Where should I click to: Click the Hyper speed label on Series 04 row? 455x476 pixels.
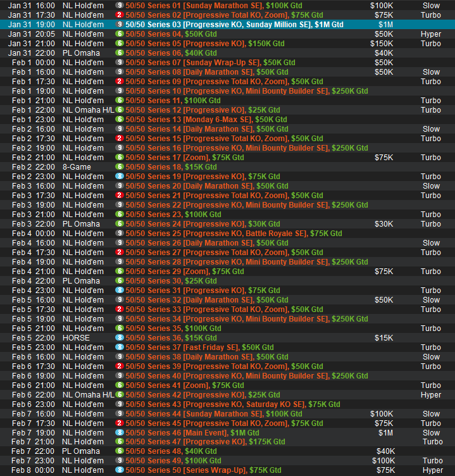click(x=431, y=34)
